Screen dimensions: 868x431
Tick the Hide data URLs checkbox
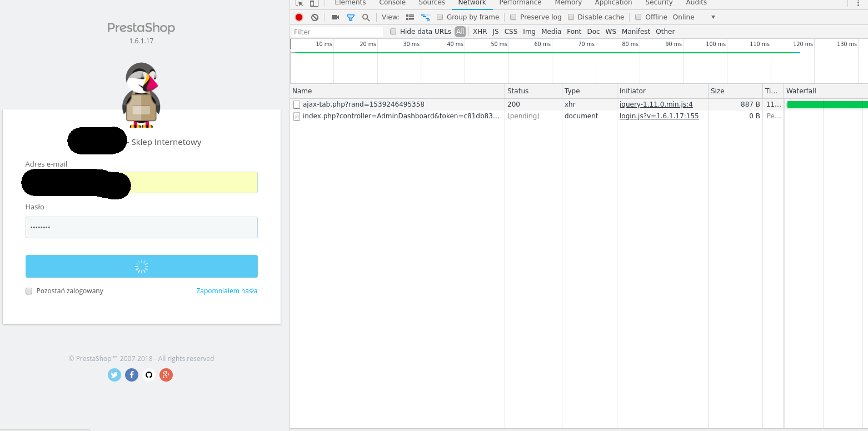tap(393, 32)
